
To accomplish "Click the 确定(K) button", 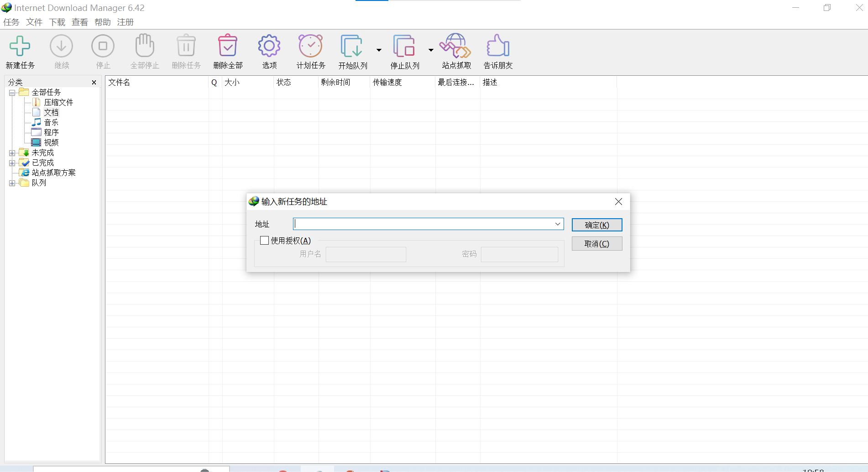I will click(x=596, y=225).
